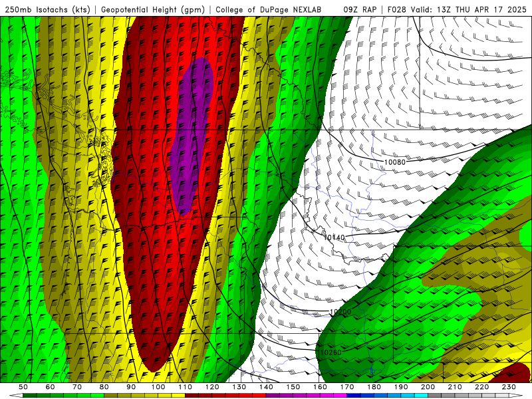Click the 160 value on the color scale
Image resolution: width=532 pixels, height=399 pixels.
pyautogui.click(x=321, y=387)
